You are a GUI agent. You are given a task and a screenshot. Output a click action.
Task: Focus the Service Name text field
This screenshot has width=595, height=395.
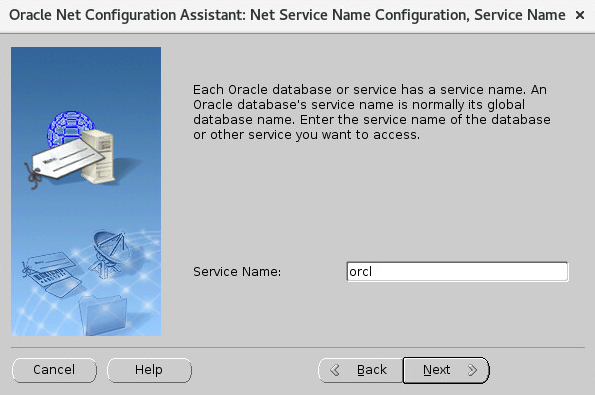457,272
